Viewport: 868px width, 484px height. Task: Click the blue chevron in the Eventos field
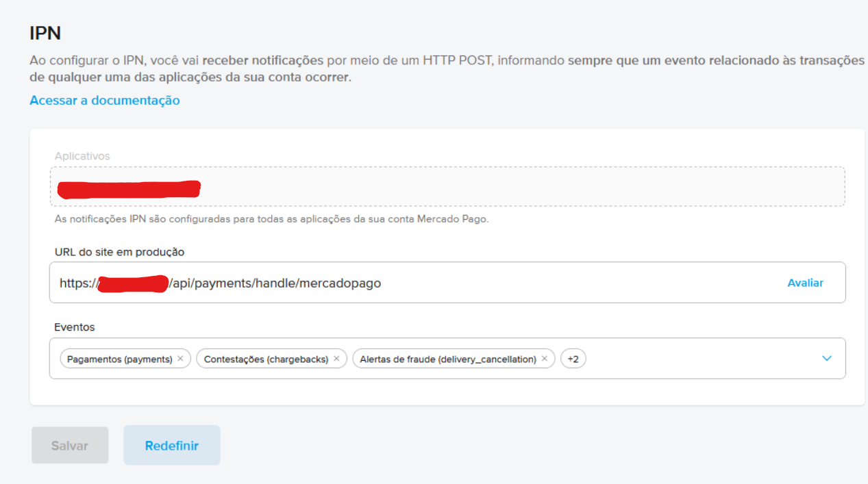(x=827, y=358)
